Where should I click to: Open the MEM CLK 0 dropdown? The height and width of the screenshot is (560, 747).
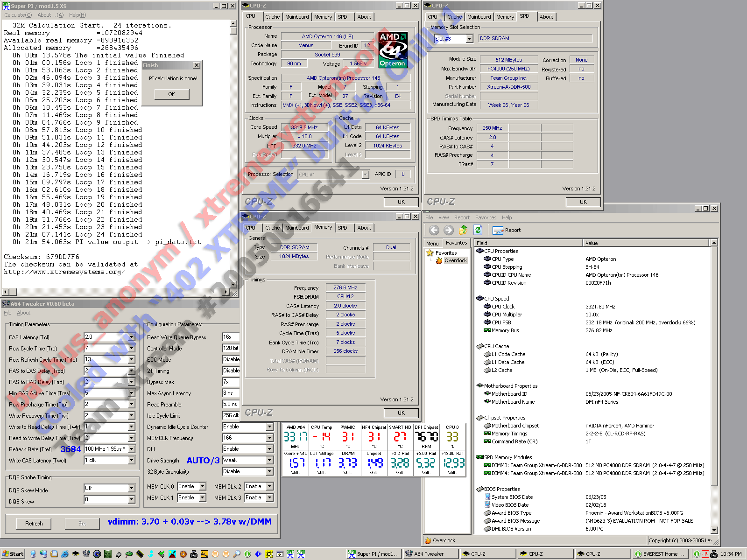(x=203, y=486)
